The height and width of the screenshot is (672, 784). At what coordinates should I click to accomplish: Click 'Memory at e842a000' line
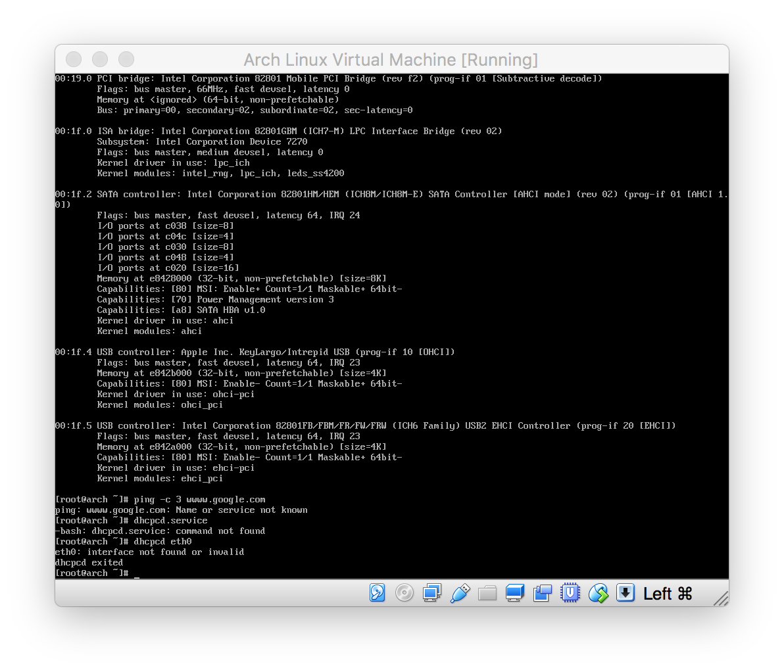[241, 447]
